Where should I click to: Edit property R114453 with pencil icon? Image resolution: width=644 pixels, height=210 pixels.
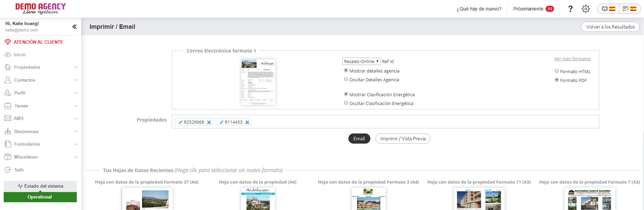click(x=222, y=122)
